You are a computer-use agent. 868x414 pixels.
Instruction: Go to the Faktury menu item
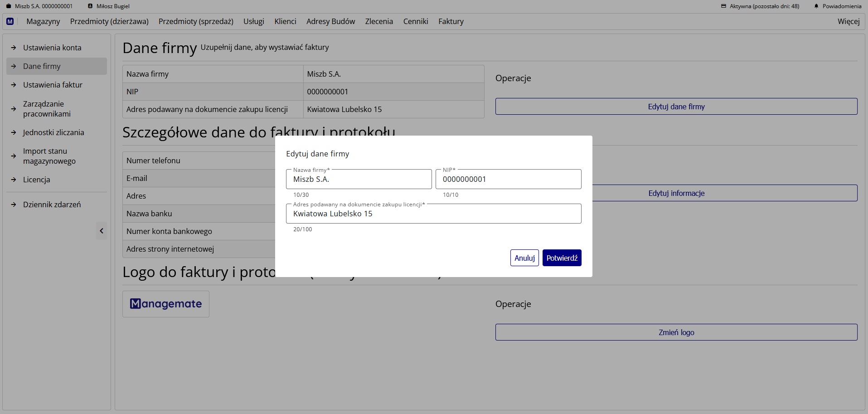(451, 21)
